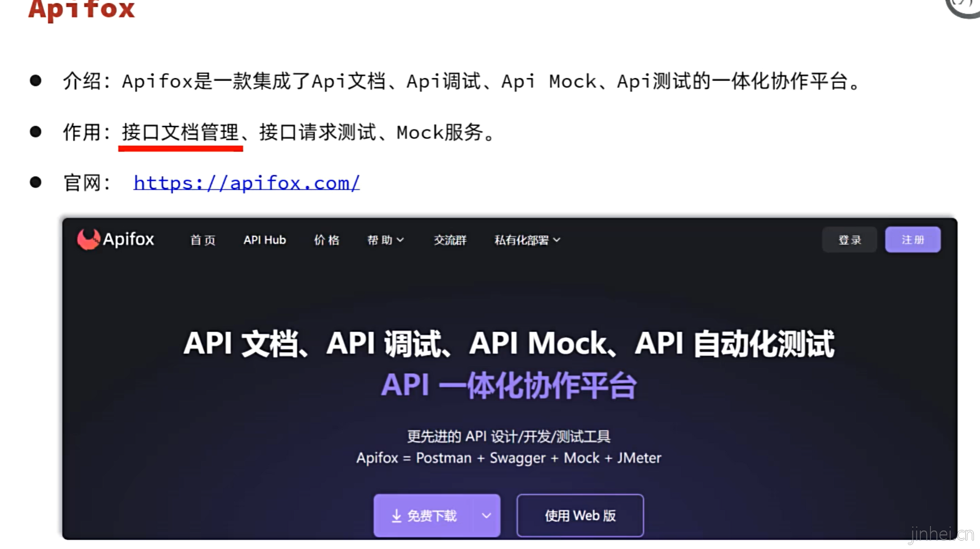The image size is (980, 549).
Task: Click the 官网 label
Action: pyautogui.click(x=86, y=183)
